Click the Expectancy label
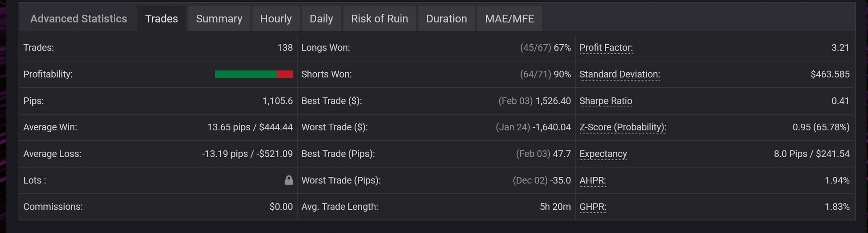Viewport: 868px width, 233px height. click(x=603, y=154)
